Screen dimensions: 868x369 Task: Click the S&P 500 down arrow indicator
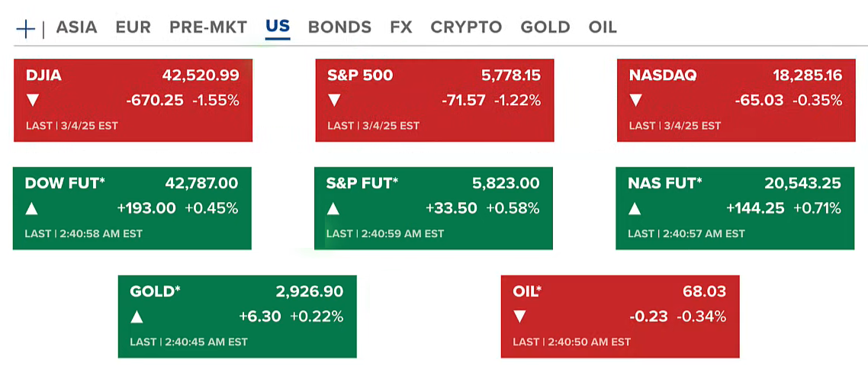(x=334, y=100)
